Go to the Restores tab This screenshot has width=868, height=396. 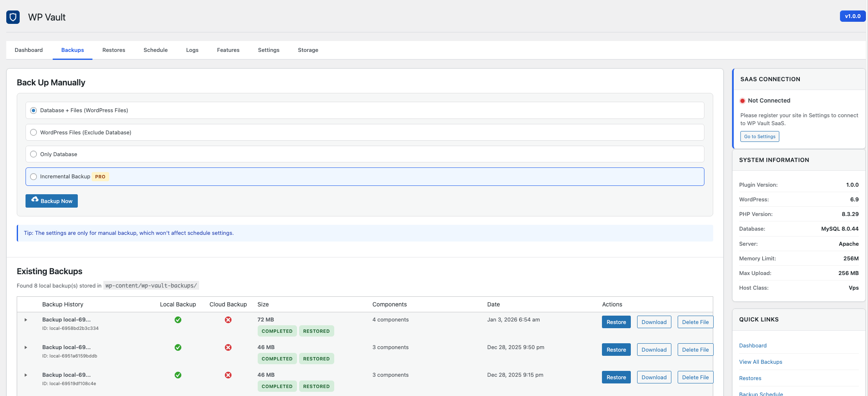point(114,50)
